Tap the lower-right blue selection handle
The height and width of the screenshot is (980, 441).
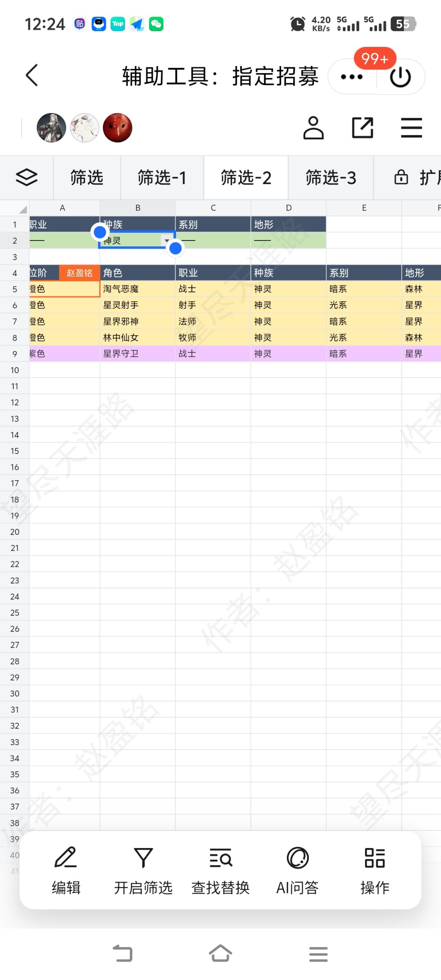(176, 248)
